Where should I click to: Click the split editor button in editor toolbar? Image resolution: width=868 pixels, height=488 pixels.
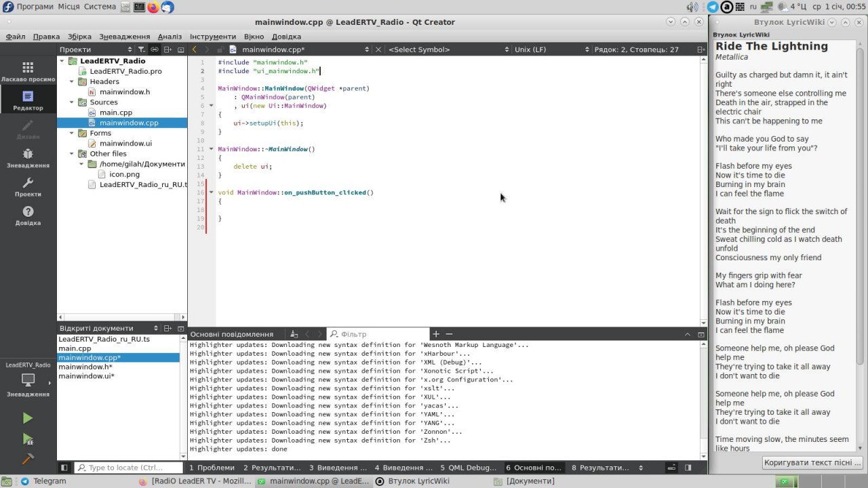click(701, 49)
